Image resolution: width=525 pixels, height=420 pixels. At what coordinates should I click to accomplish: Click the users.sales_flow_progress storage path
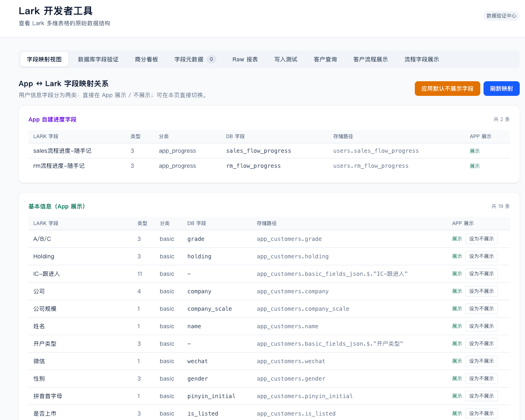[376, 151]
